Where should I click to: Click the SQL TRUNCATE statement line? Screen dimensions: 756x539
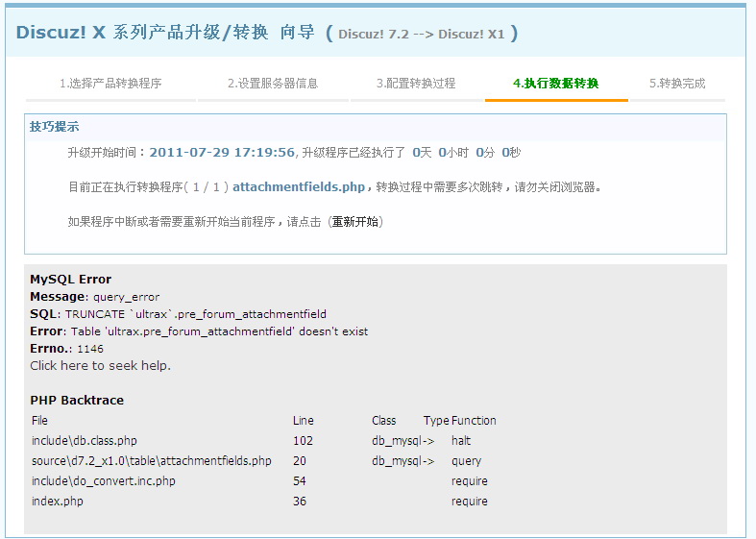tap(178, 314)
